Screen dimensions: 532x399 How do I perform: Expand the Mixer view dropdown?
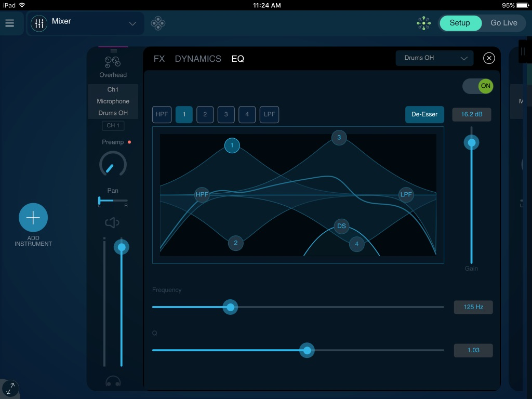click(x=132, y=23)
